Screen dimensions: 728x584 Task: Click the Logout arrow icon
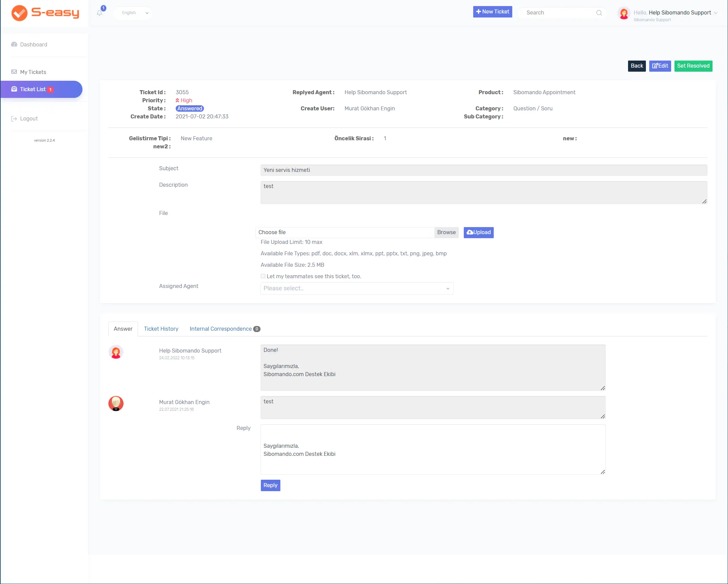tap(14, 118)
